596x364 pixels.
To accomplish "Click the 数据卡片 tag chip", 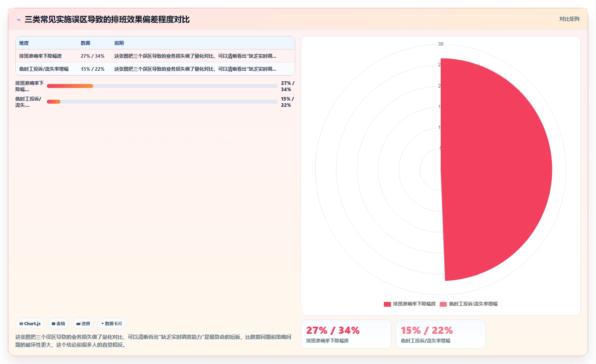I will 112,324.
